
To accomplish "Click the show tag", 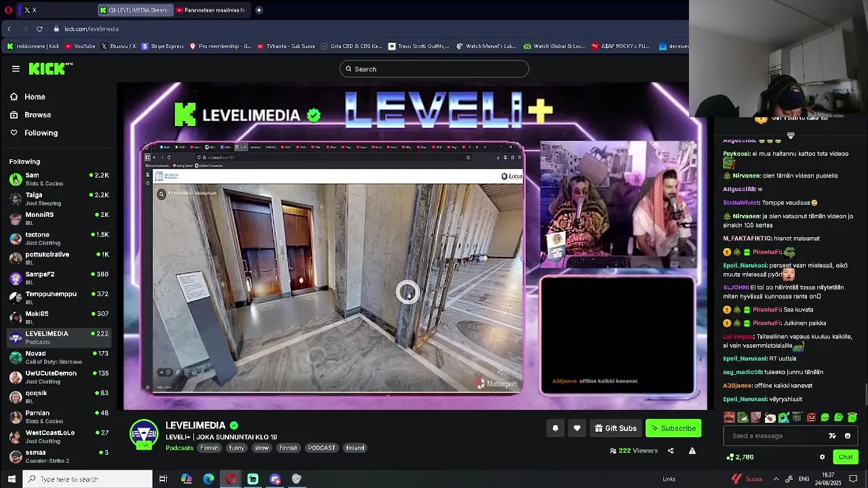I will (262, 448).
